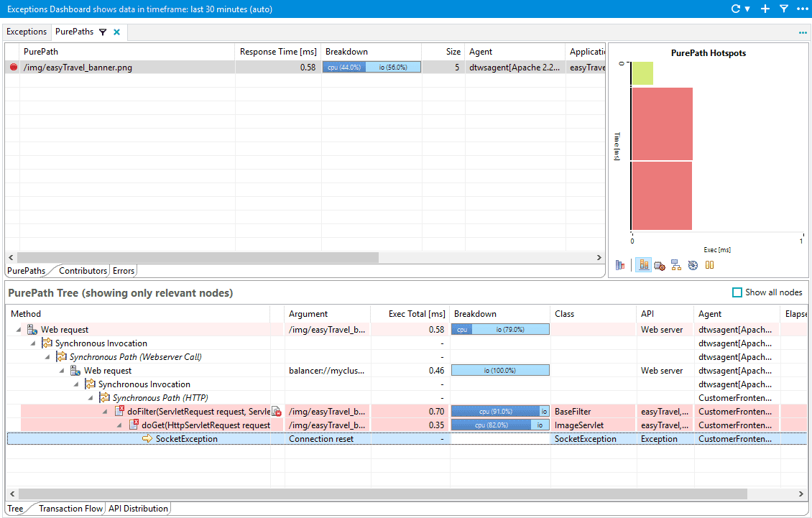812x518 pixels.
Task: Switch to the bottom PurePaths sub-tab
Action: [x=26, y=271]
